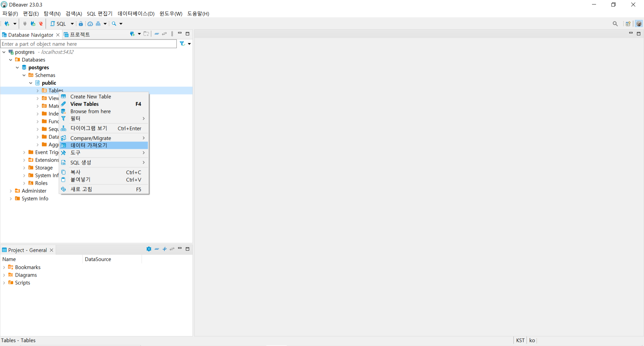644x346 pixels.
Task: Open dropdown arrow next to Navigator new connection icon
Action: 139,34
